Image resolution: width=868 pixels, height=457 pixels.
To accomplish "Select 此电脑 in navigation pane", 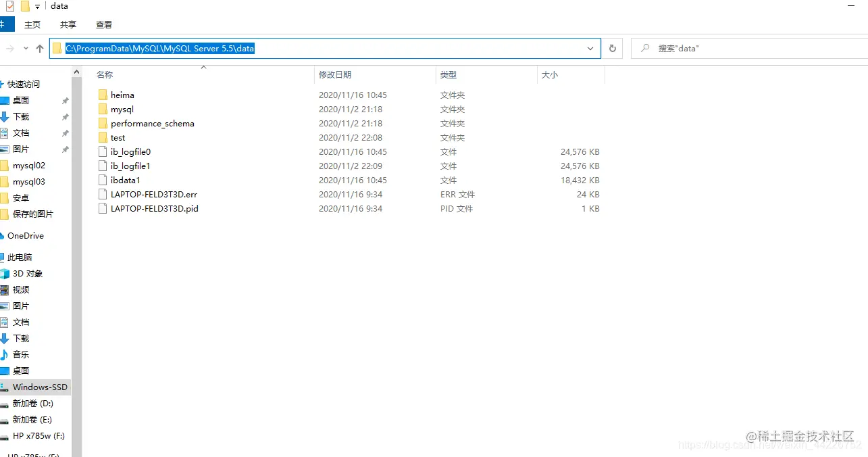I will [20, 257].
